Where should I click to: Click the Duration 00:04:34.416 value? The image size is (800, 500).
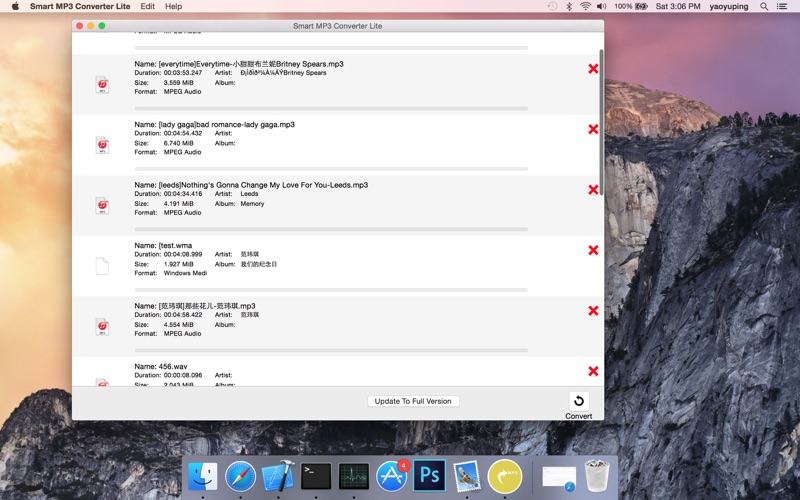tap(183, 194)
